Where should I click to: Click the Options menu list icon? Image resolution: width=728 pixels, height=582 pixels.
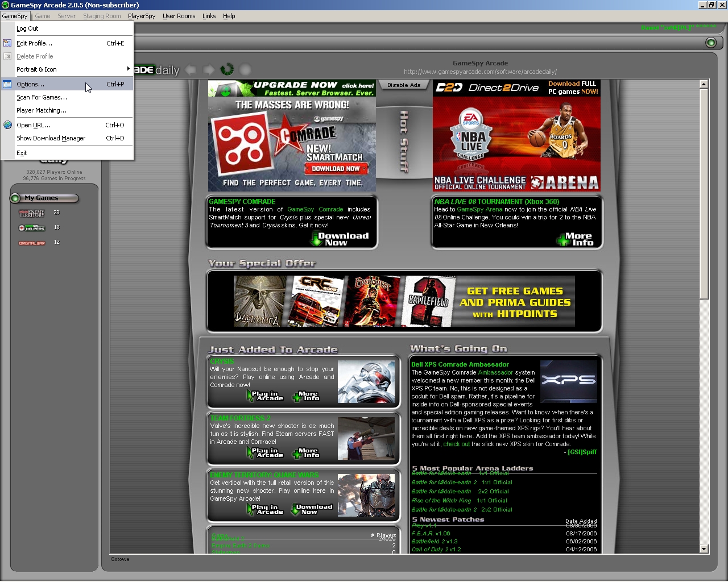click(x=7, y=84)
